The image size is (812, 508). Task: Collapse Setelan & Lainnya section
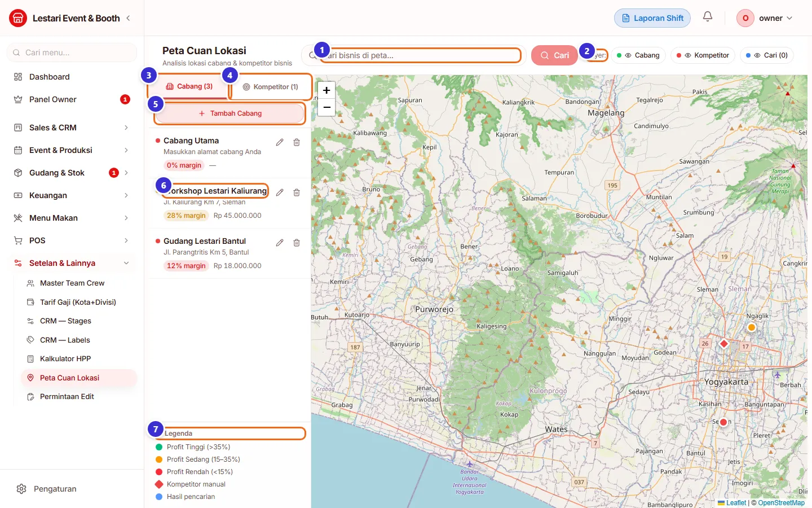coord(72,263)
